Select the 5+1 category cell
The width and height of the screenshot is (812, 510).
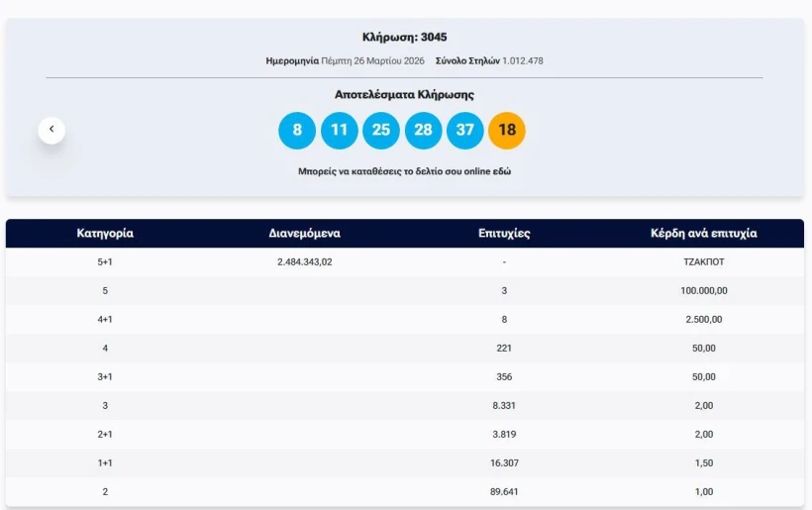[105, 262]
